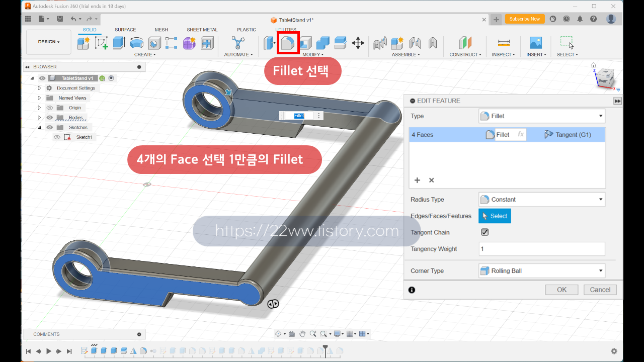Open the Type dropdown showing Fillet
644x362 pixels.
coord(542,116)
